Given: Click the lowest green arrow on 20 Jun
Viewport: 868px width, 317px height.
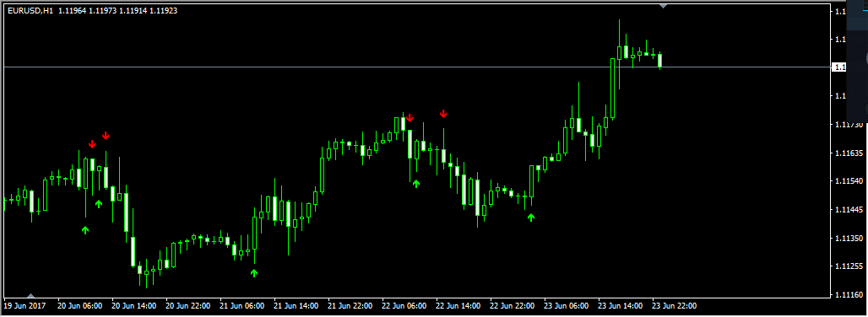Looking at the screenshot, I should tap(85, 230).
